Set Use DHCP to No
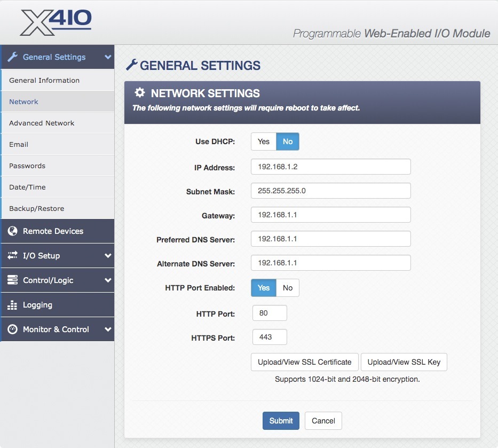498x448 pixels. pyautogui.click(x=288, y=142)
